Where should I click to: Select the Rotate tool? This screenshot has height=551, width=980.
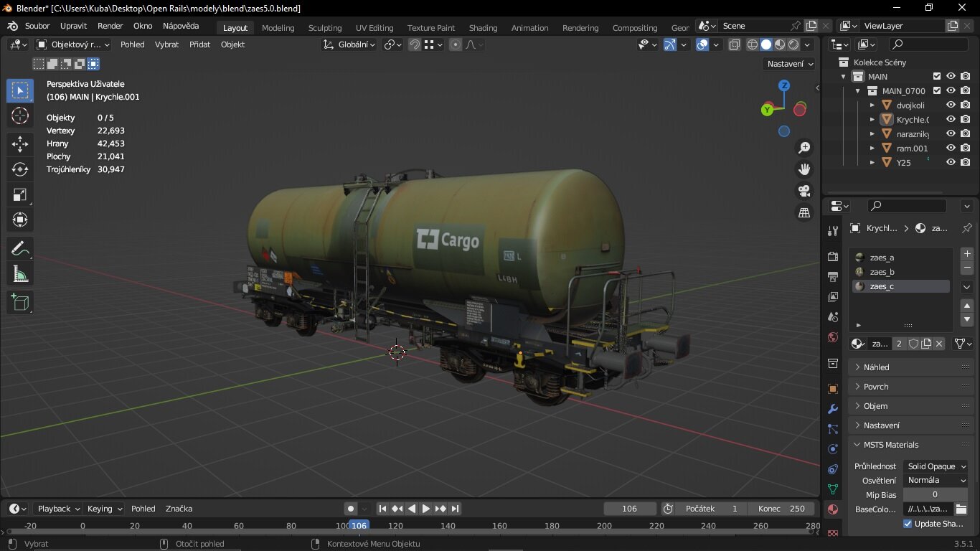coord(20,169)
